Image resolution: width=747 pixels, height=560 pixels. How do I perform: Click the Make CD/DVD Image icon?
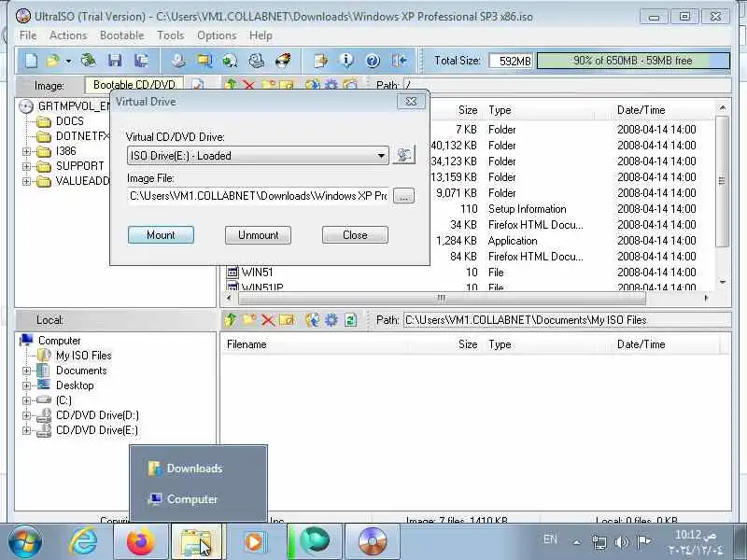pyautogui.click(x=178, y=61)
